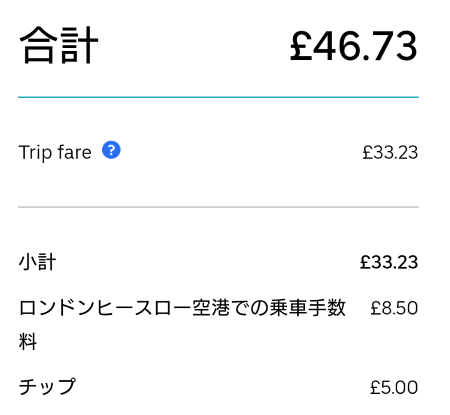Click the gray separator line above 小計

pyautogui.click(x=218, y=207)
